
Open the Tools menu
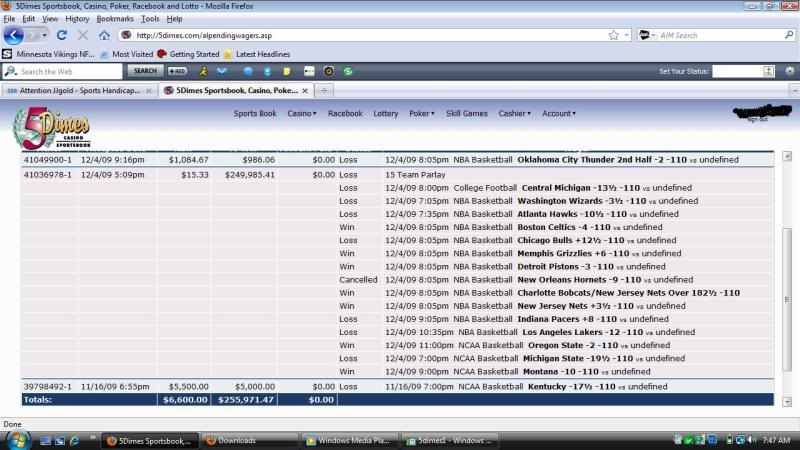(150, 19)
